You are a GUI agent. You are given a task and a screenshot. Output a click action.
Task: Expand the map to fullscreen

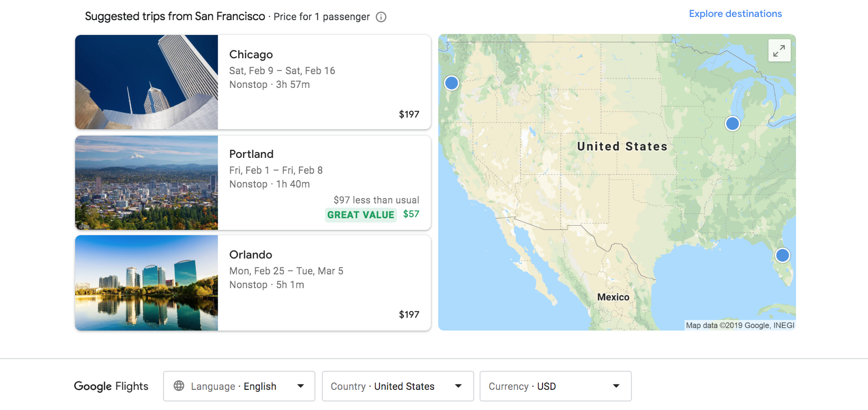tap(779, 50)
